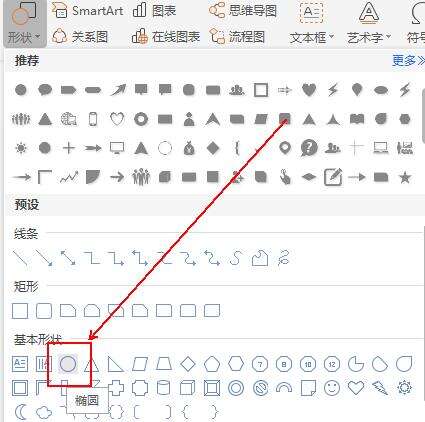Image resolution: width=425 pixels, height=422 pixels.
Task: Pick the trapezoid basic shape
Action: 164,364
